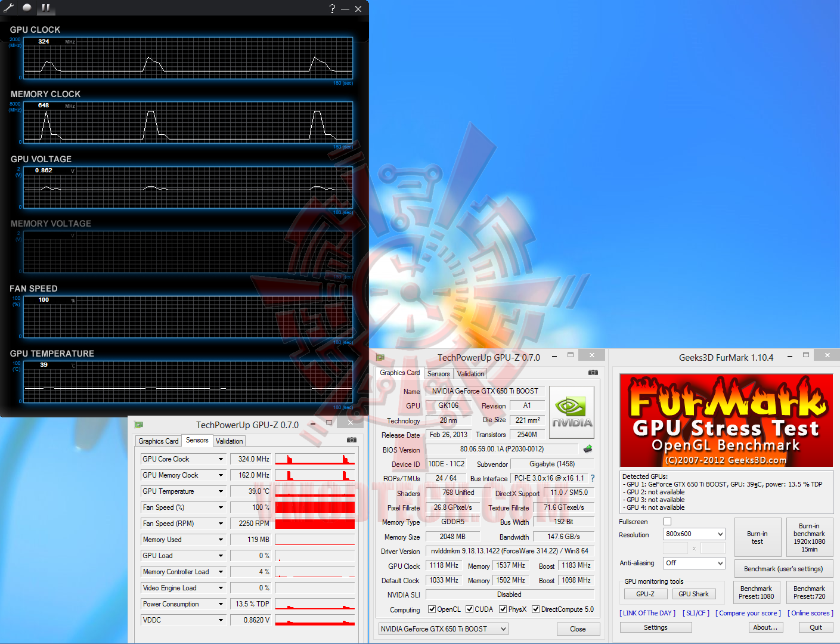Launch GPU-Z from FurMark monitoring tools
The image size is (840, 644).
[x=645, y=594]
